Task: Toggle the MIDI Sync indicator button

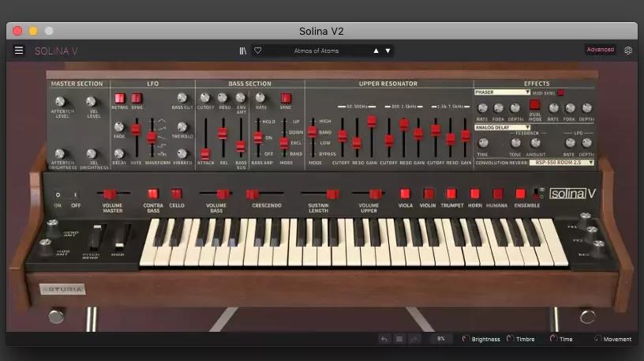Action: (560, 92)
